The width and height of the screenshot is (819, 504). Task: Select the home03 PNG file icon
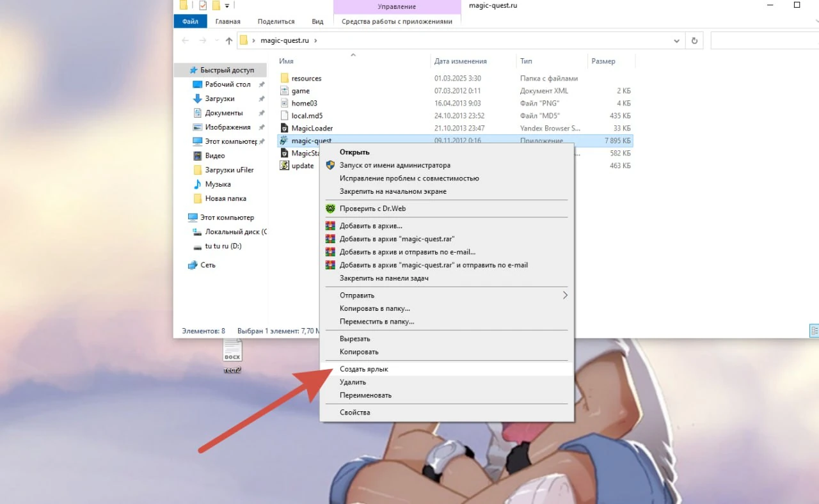click(x=285, y=103)
